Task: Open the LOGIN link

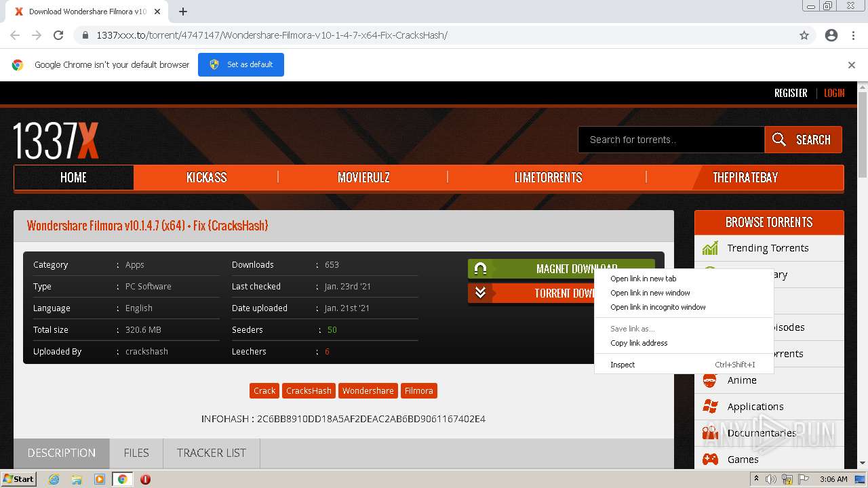Action: (x=834, y=93)
